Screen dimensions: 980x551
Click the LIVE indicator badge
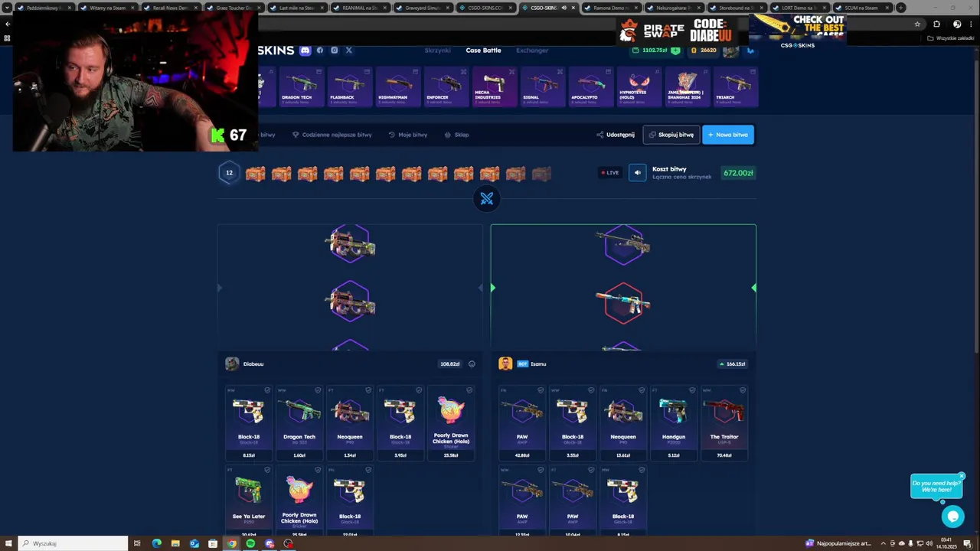tap(610, 173)
